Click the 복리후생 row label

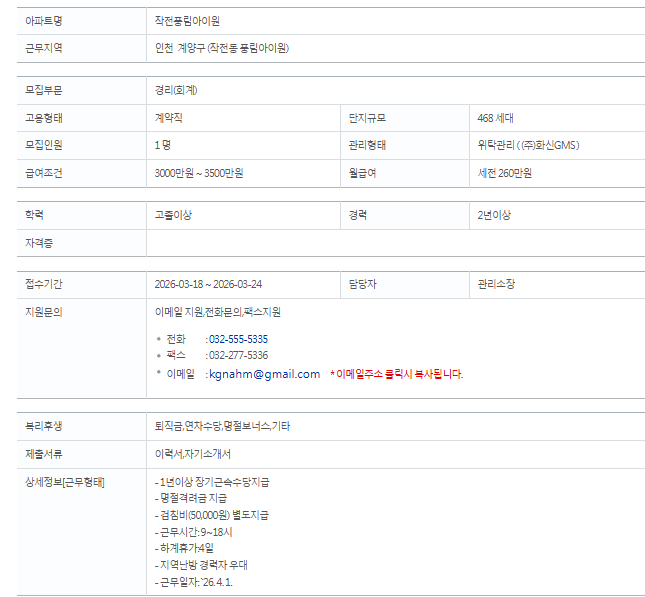[44, 426]
